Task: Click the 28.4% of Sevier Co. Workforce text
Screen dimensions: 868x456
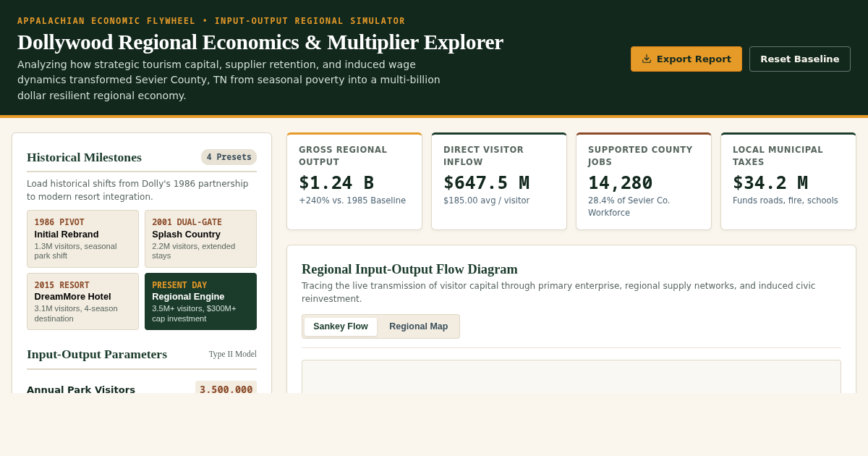Action: (x=629, y=206)
